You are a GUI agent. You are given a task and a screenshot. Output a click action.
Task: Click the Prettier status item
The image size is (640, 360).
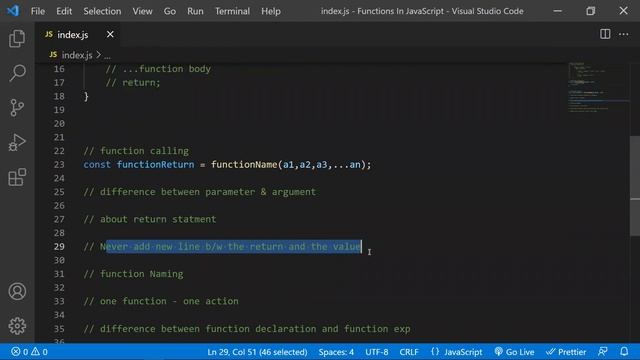coord(566,352)
